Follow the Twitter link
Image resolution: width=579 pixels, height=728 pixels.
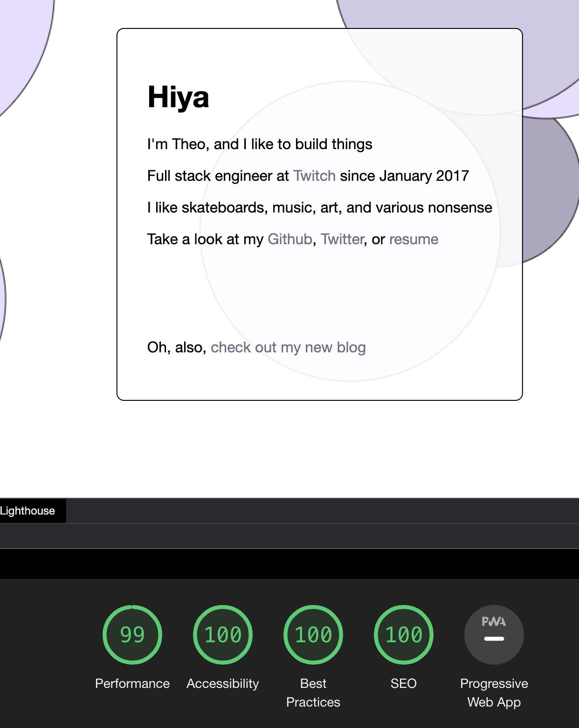click(342, 239)
